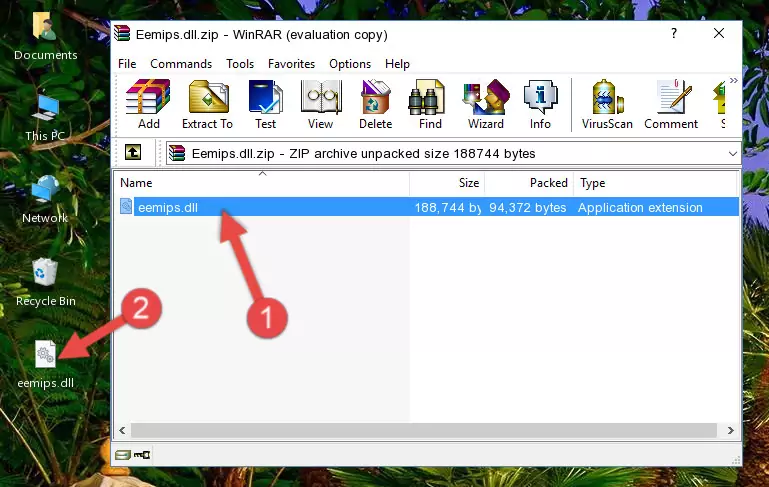This screenshot has height=487, width=769.
Task: Close the WinRAR window
Action: pos(718,33)
